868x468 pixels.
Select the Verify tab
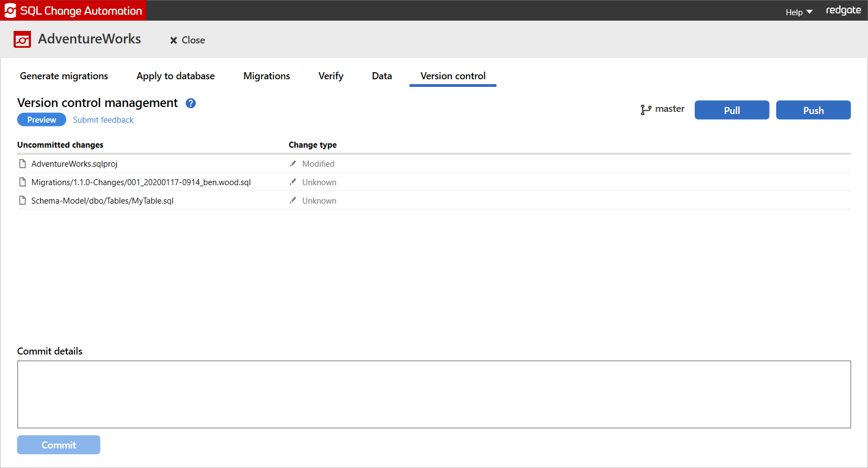coord(331,76)
